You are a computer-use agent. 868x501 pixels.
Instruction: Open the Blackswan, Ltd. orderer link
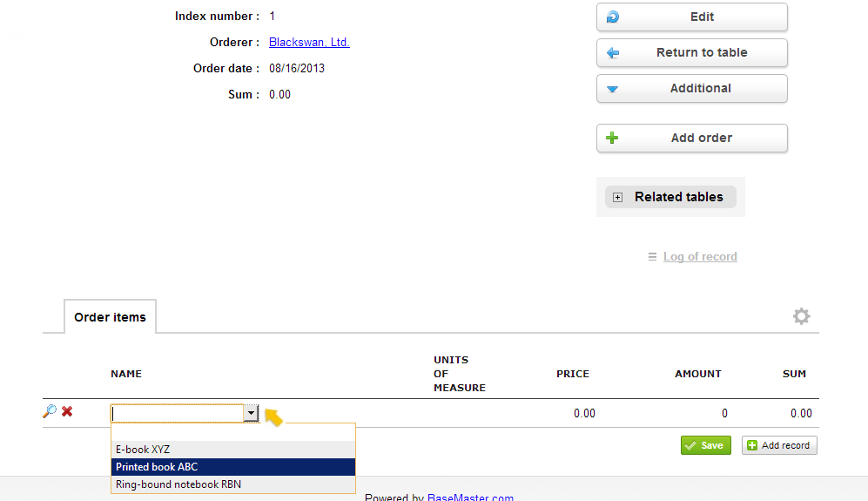pyautogui.click(x=309, y=42)
